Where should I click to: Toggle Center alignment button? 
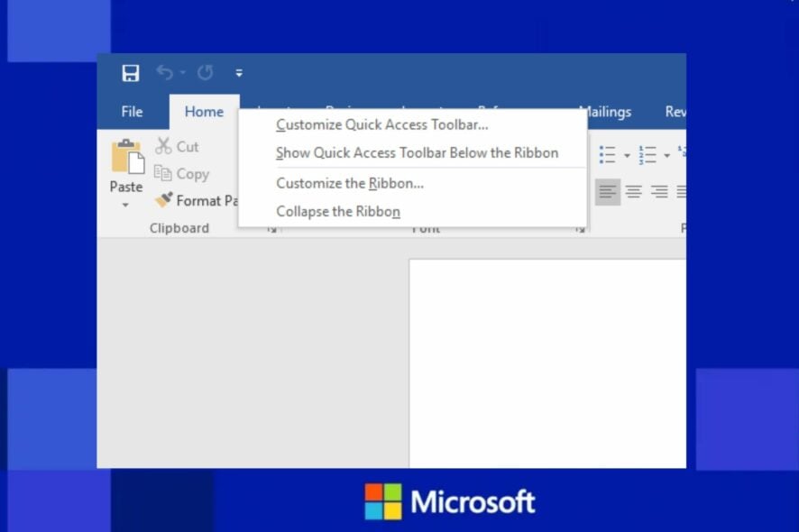pyautogui.click(x=633, y=192)
